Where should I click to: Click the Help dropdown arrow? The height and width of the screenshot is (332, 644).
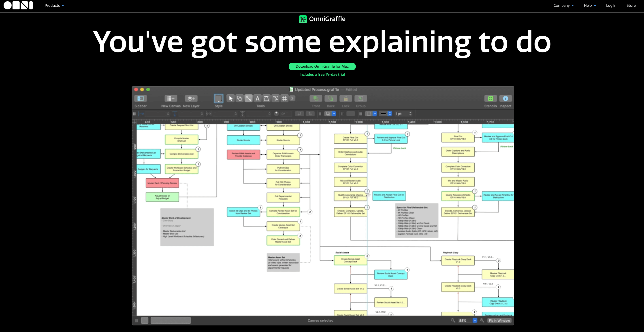pyautogui.click(x=595, y=6)
